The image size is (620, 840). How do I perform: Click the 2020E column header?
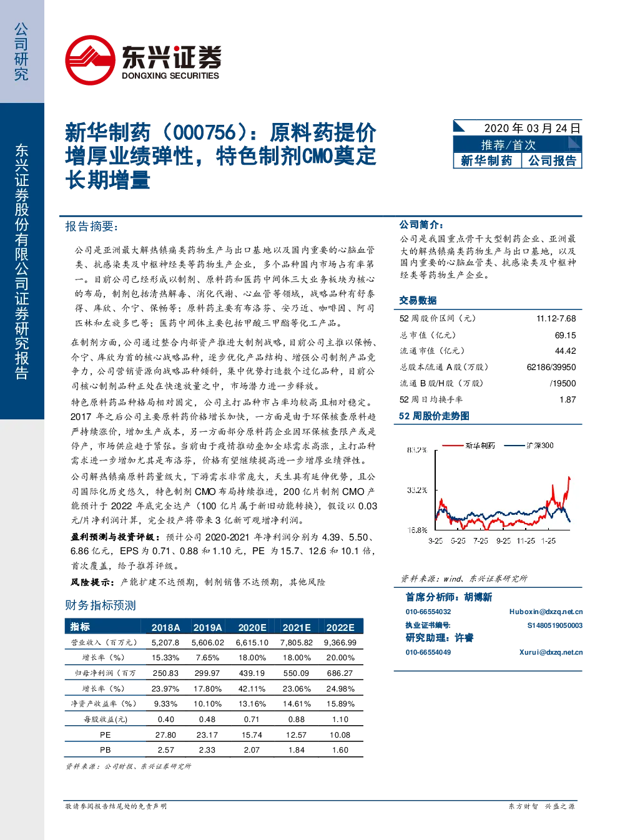click(x=252, y=627)
